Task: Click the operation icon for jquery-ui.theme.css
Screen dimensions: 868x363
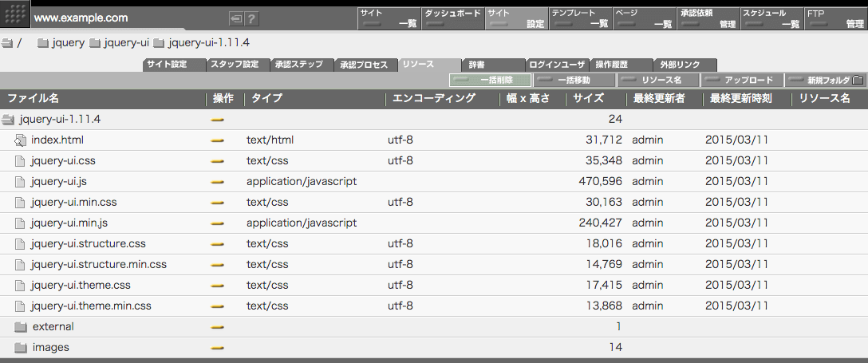Action: coord(217,286)
